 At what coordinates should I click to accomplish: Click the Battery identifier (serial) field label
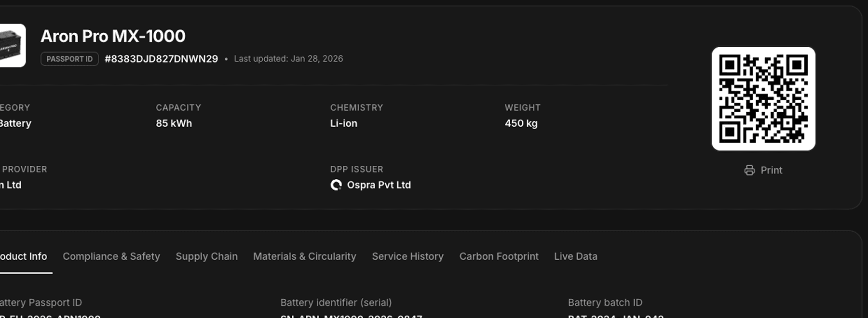336,303
